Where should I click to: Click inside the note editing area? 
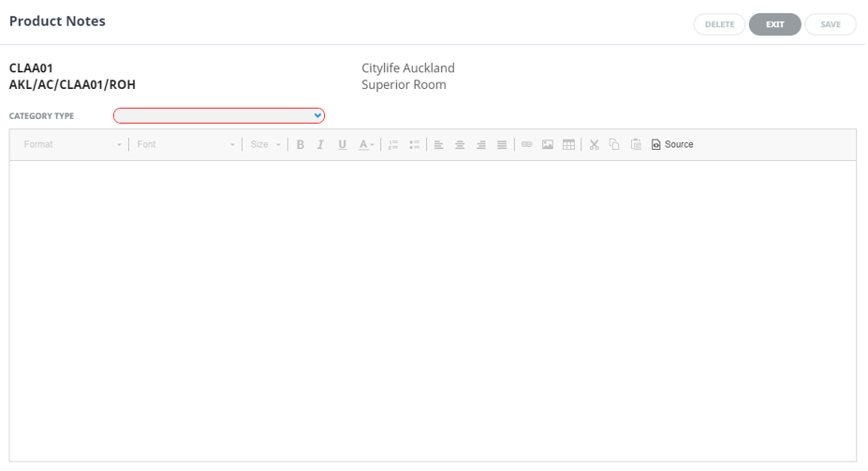(x=433, y=311)
